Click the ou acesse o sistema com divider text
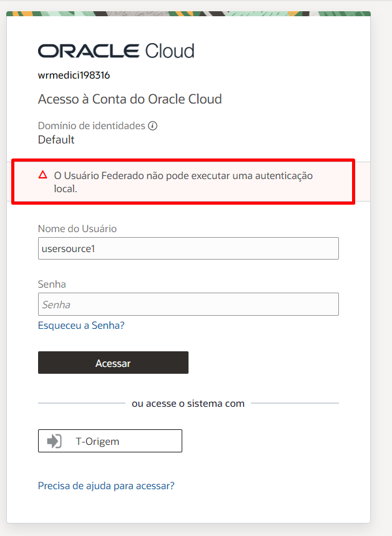This screenshot has width=392, height=536. [188, 403]
